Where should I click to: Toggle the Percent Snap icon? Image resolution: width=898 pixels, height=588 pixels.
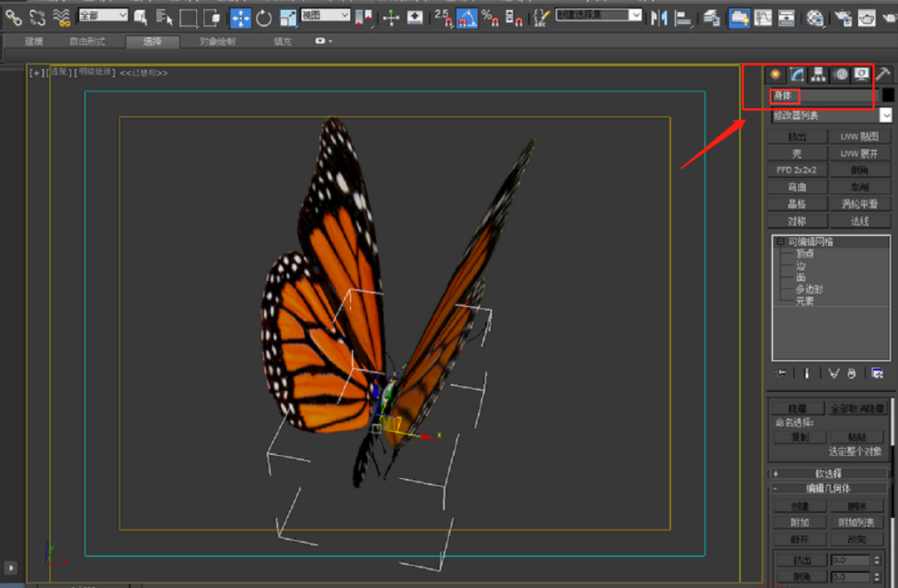(491, 17)
